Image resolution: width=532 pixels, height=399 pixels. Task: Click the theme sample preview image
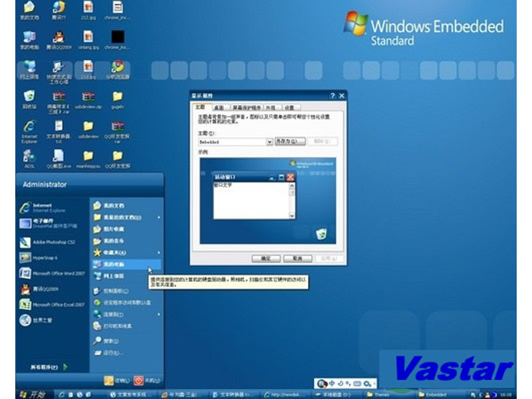268,201
